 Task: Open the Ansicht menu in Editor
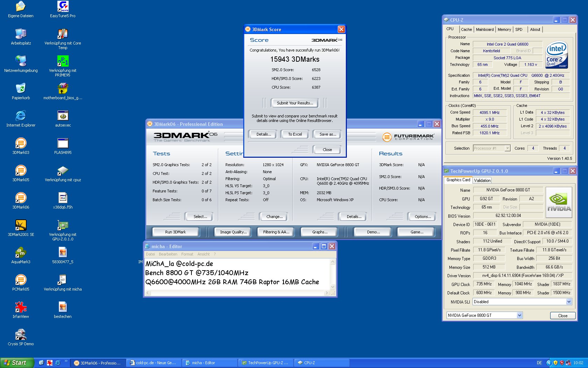click(x=204, y=254)
